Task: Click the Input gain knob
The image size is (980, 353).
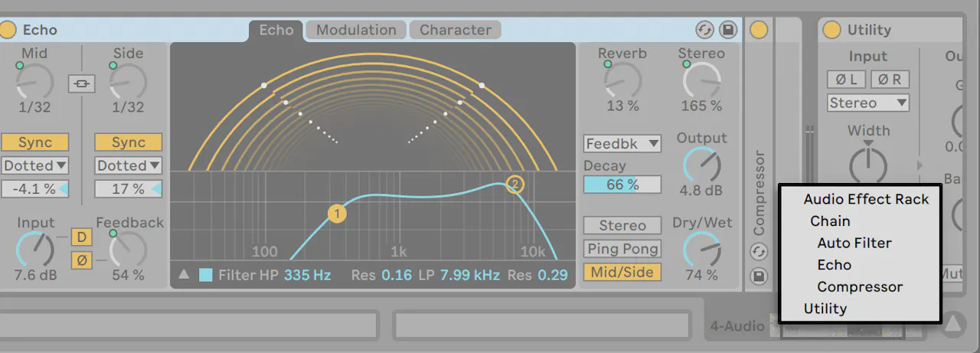Action: [x=34, y=250]
